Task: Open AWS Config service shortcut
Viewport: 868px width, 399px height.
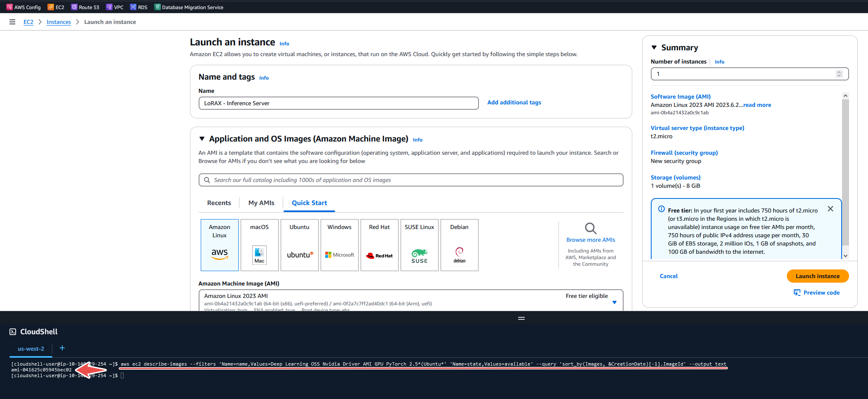Action: click(x=23, y=7)
